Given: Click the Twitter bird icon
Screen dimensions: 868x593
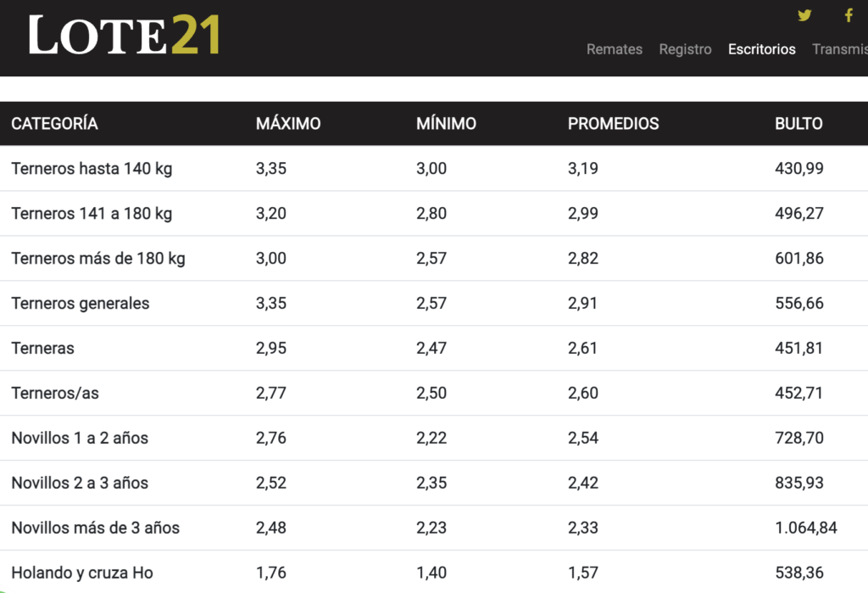Looking at the screenshot, I should [804, 15].
